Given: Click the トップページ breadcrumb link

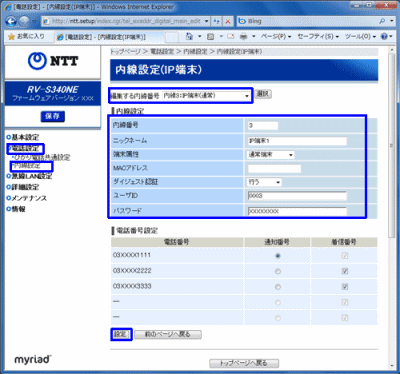Looking at the screenshot, I should click(125, 52).
